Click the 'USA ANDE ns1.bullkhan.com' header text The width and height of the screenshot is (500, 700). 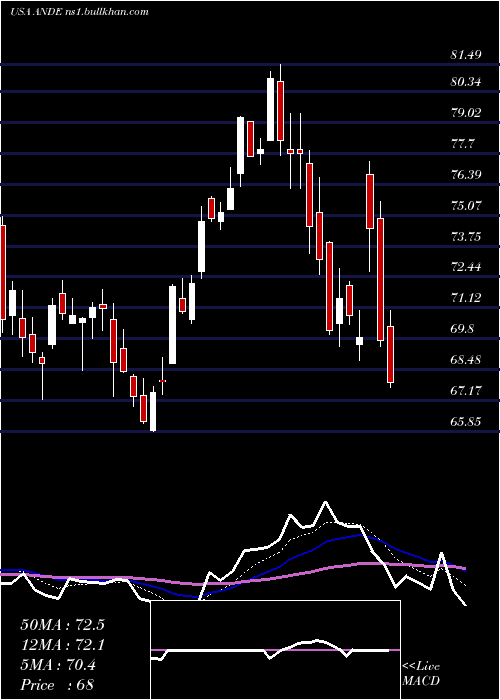pyautogui.click(x=79, y=12)
